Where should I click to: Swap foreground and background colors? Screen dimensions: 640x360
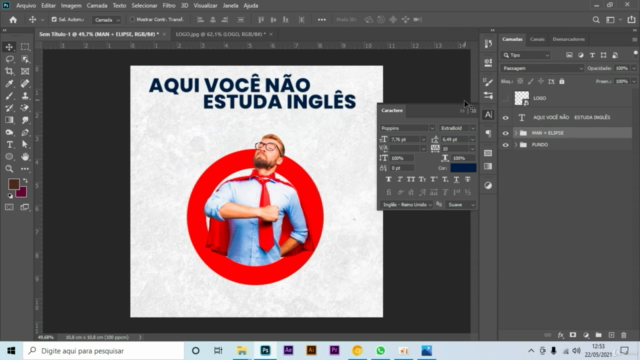[x=25, y=180]
